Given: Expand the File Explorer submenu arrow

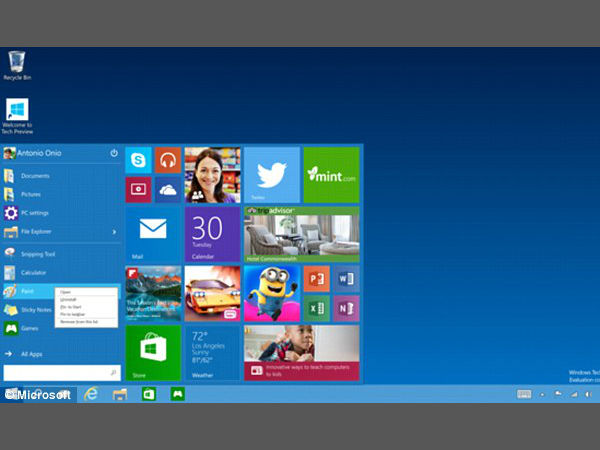Looking at the screenshot, I should [114, 231].
